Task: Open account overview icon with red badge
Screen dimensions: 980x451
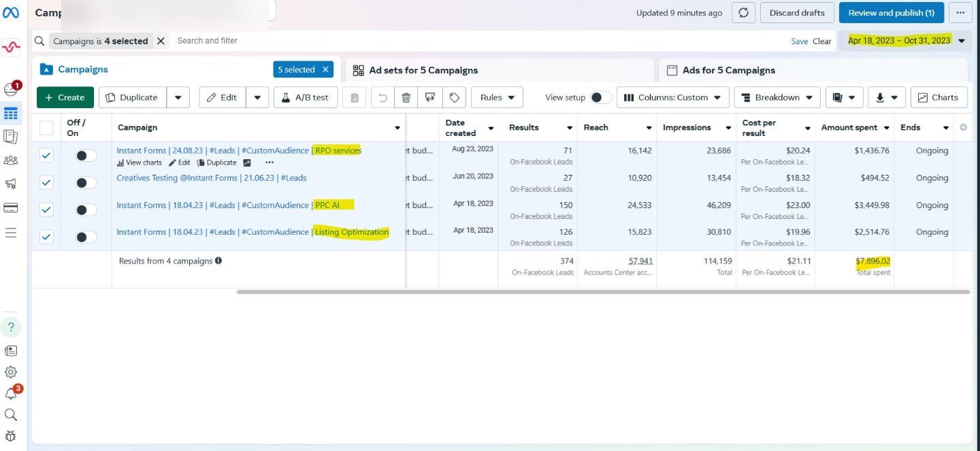Action: (11, 88)
